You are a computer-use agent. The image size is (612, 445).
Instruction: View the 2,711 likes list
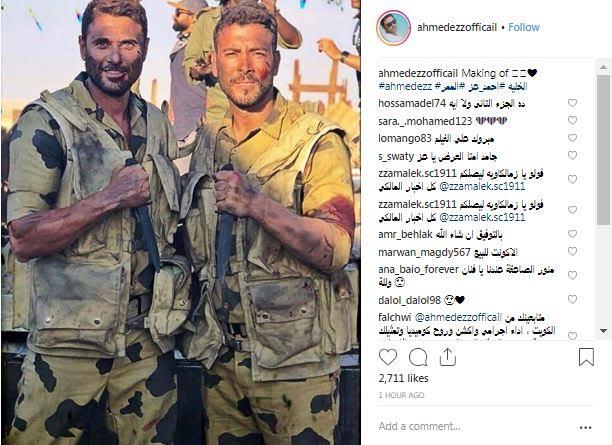click(404, 378)
